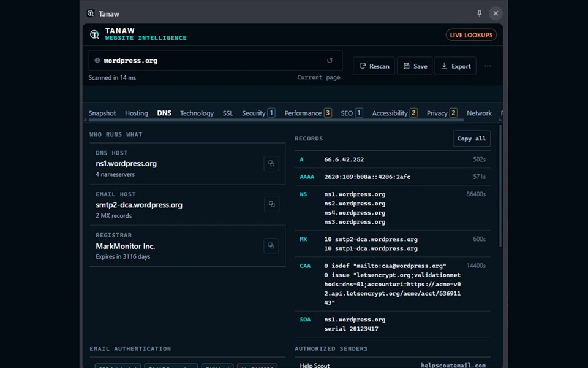Click ns3.wordpress.org in NS records
Screen dimensions: 588x368
[x=355, y=222]
